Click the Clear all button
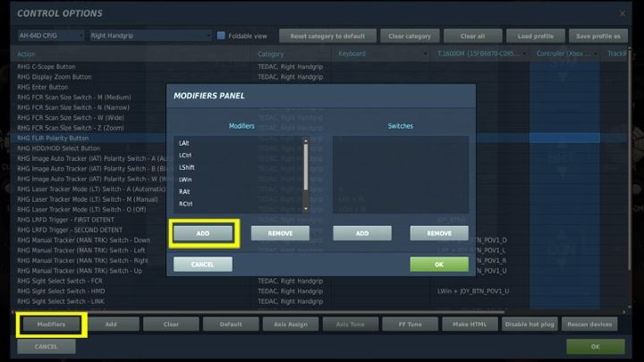This screenshot has width=644, height=362. click(x=472, y=36)
